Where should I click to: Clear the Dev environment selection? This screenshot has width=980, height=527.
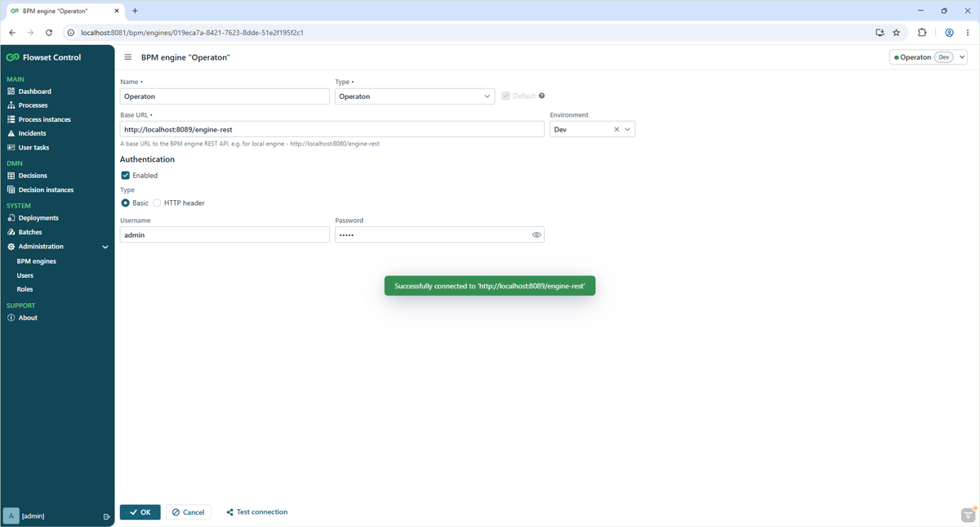(x=617, y=129)
